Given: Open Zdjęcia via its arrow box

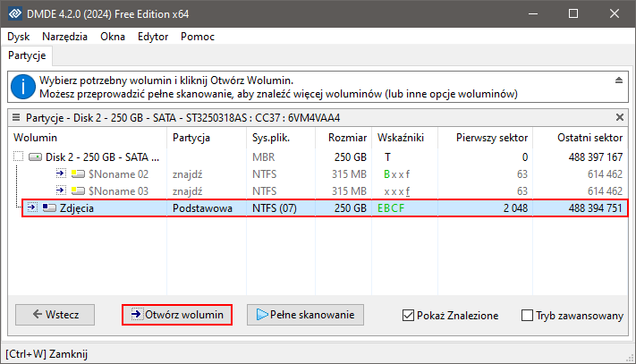Looking at the screenshot, I should point(32,207).
